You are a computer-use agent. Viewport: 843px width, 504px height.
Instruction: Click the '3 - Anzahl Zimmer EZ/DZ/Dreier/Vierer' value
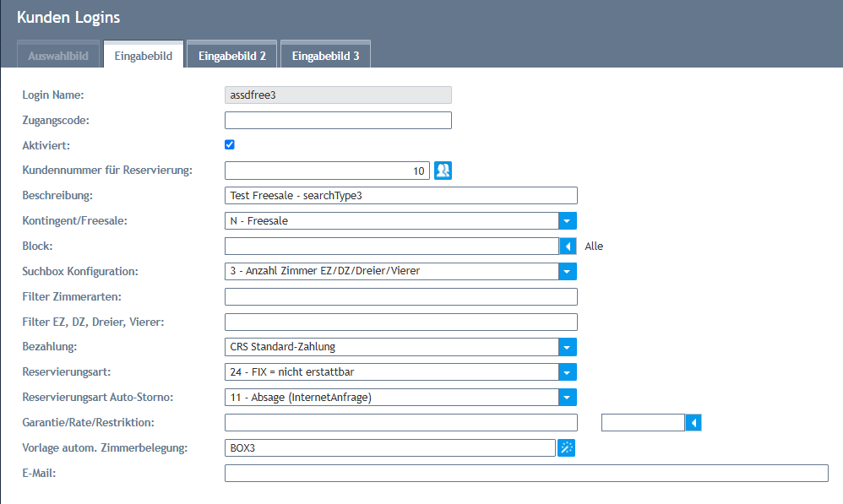[x=324, y=271]
